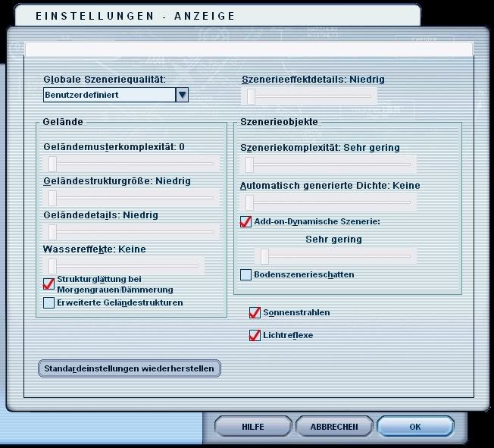Image resolution: width=494 pixels, height=448 pixels.
Task: Uncheck Add-on-Dynamische Szenerie
Action: [245, 221]
